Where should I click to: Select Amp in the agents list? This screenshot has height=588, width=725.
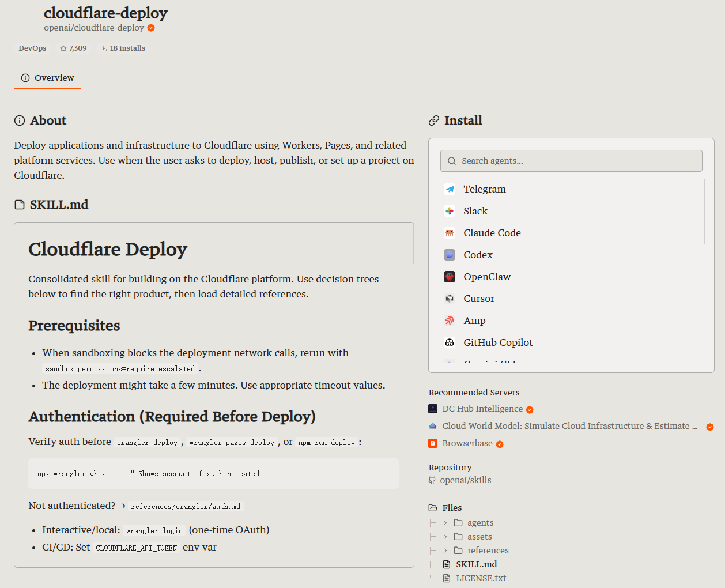click(x=474, y=321)
